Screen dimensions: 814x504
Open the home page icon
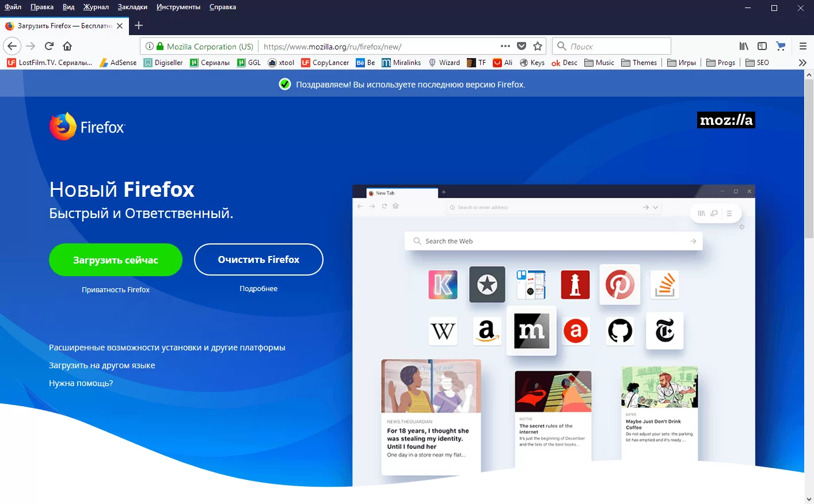(67, 46)
